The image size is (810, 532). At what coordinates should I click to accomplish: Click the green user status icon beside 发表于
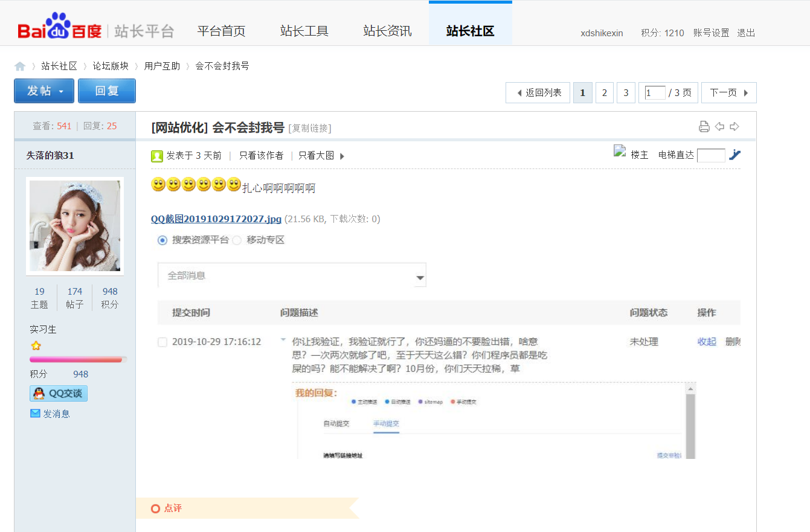(x=155, y=155)
